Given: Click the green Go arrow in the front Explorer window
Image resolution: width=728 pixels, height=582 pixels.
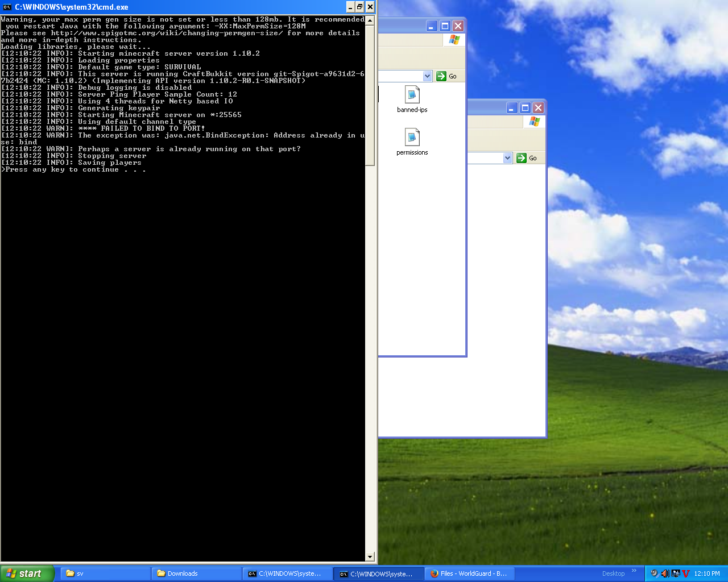Looking at the screenshot, I should pos(441,76).
